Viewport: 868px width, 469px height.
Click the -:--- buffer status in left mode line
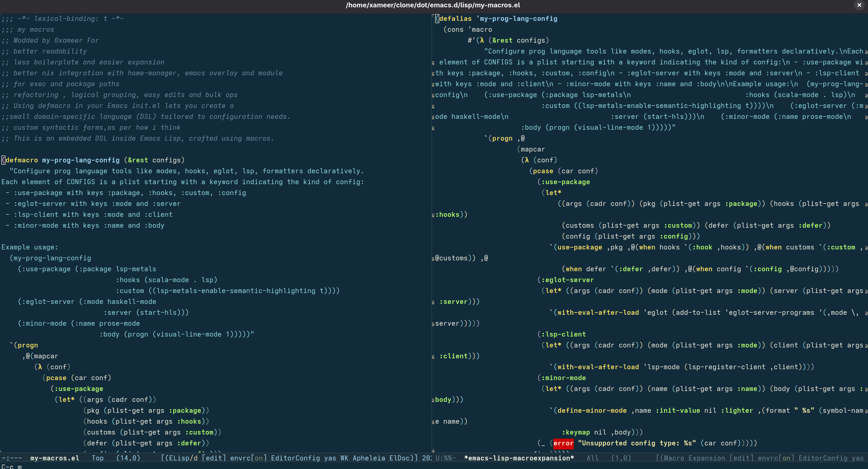[x=12, y=458]
